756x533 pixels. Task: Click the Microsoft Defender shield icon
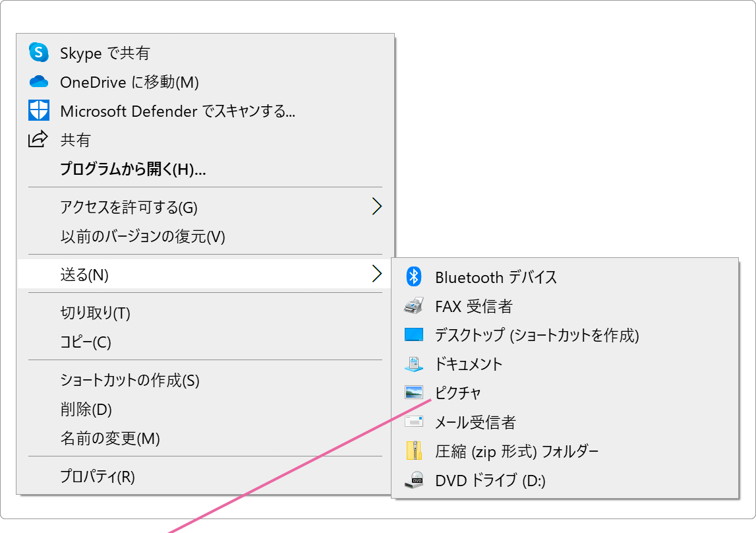coord(39,110)
